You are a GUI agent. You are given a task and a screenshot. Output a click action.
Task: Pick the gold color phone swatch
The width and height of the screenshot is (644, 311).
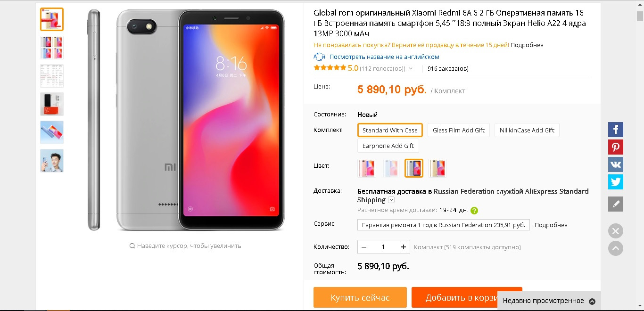coord(437,168)
